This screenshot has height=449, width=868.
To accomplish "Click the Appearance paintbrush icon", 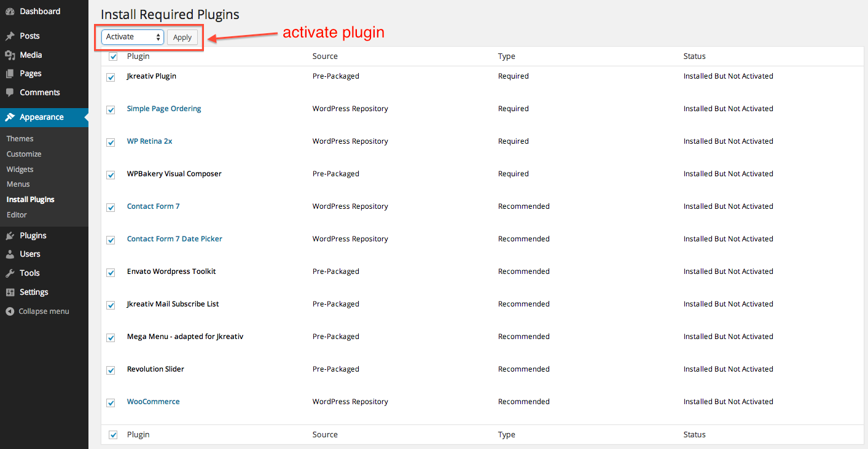I will (x=10, y=117).
